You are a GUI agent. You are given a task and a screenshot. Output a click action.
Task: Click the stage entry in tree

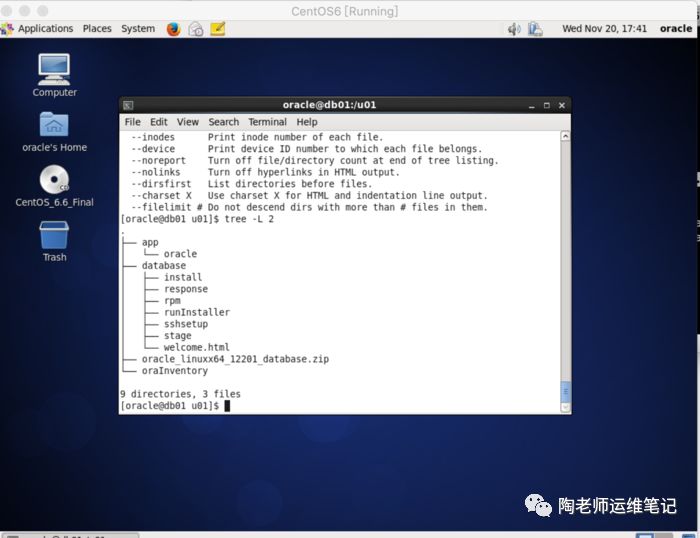(177, 335)
